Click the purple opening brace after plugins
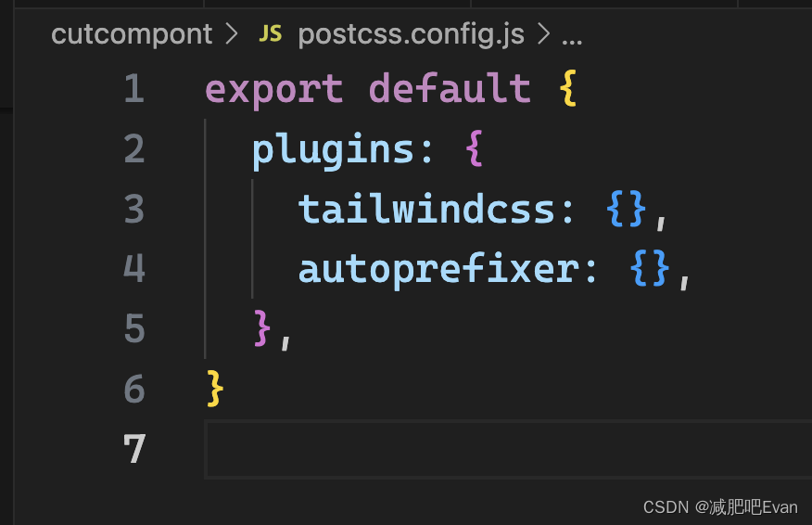This screenshot has height=525, width=812. (475, 148)
